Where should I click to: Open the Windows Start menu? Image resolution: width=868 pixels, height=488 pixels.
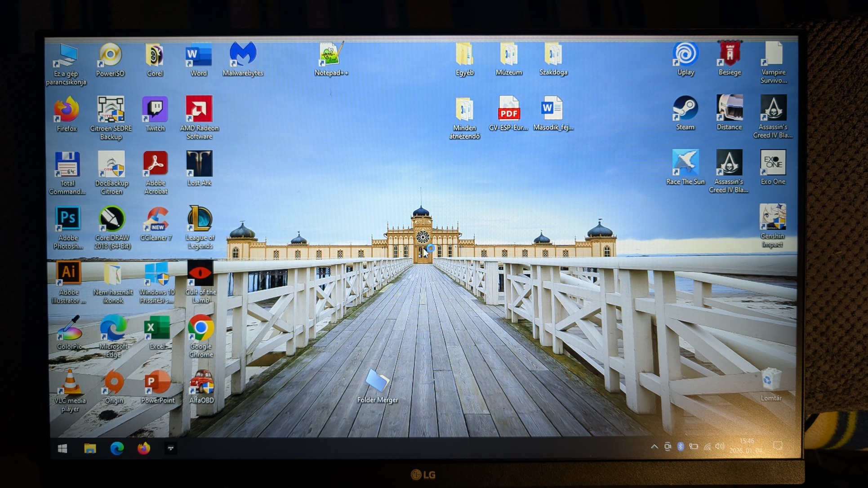click(62, 448)
